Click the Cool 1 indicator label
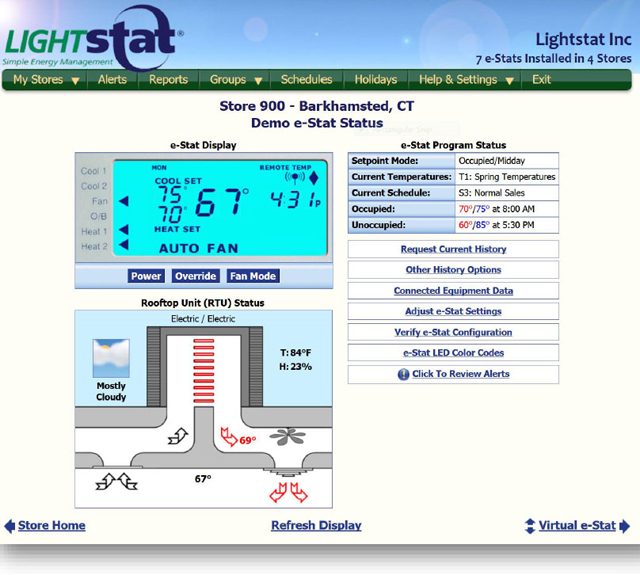 tap(93, 171)
